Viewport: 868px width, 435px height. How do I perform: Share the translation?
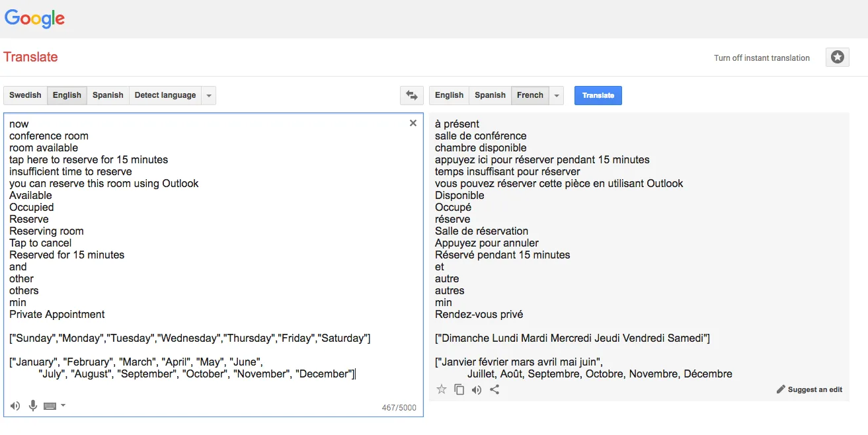[494, 389]
